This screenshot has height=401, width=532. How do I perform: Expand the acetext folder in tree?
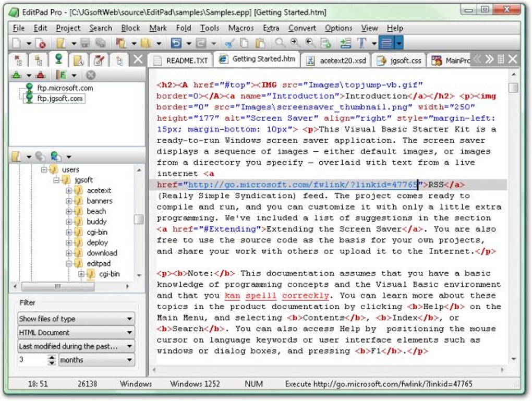(69, 190)
